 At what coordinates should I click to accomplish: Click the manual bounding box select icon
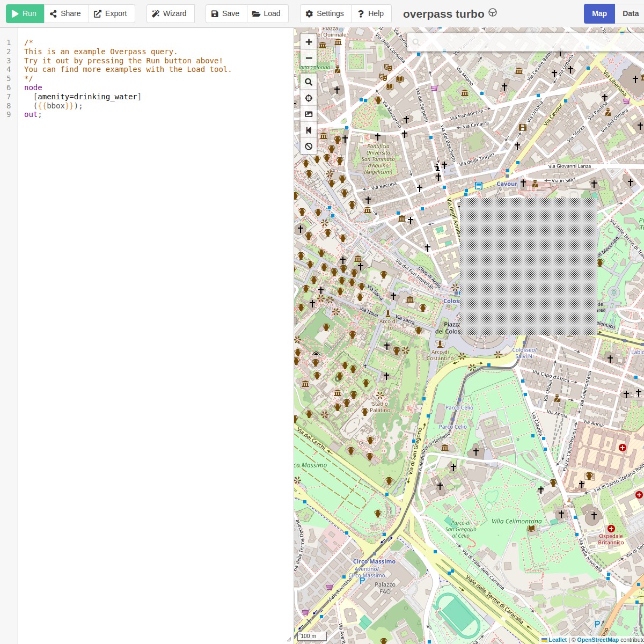point(309,114)
